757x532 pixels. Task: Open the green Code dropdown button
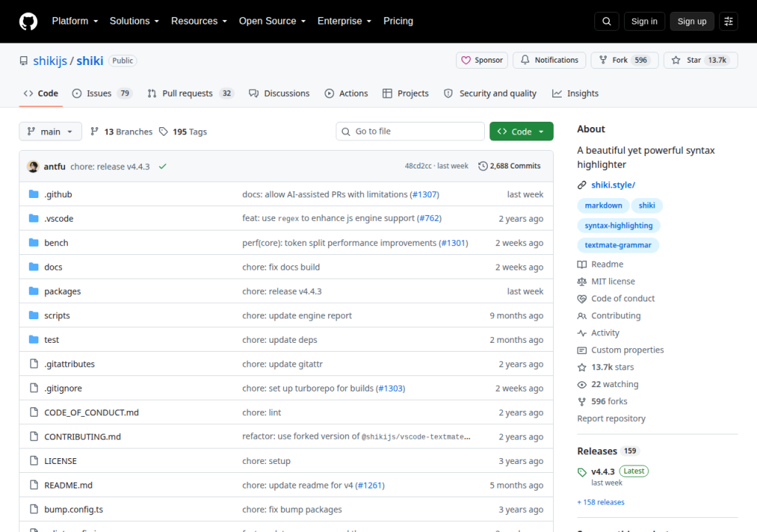pyautogui.click(x=521, y=132)
